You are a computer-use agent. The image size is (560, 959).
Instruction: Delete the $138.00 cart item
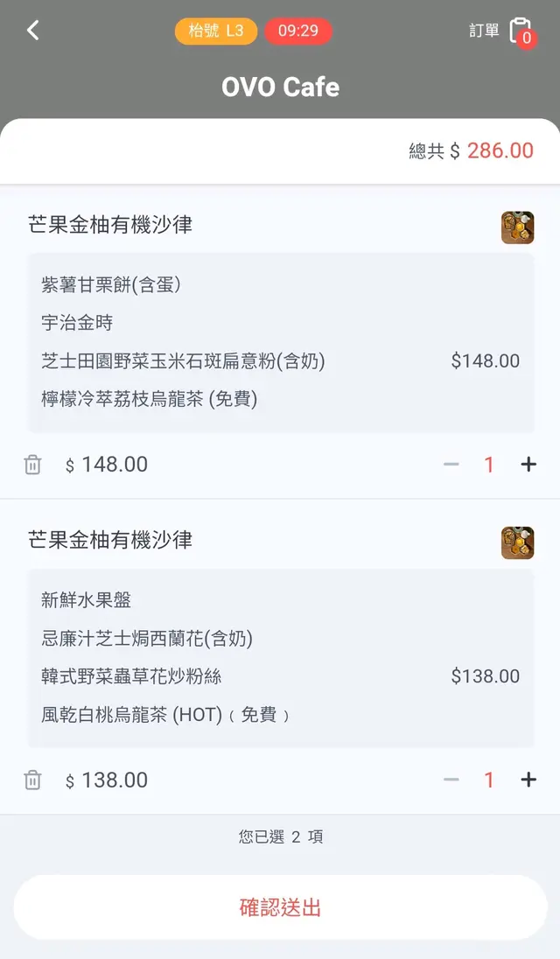[32, 780]
